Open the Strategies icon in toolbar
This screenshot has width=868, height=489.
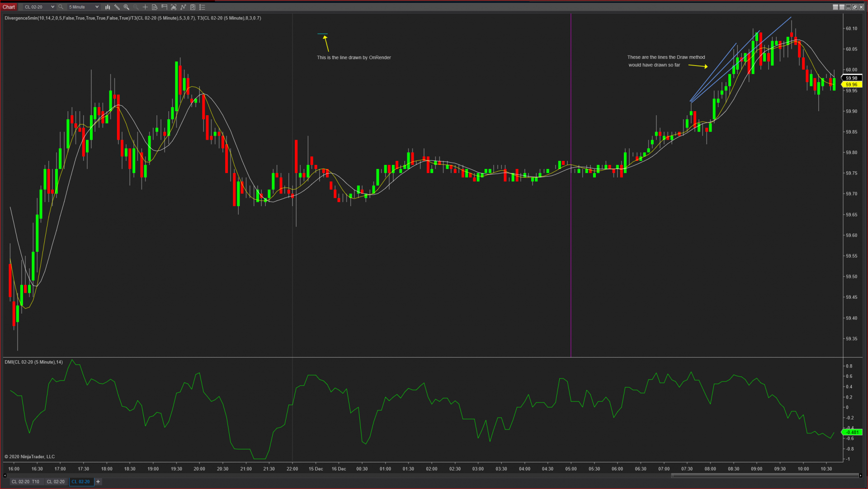193,7
